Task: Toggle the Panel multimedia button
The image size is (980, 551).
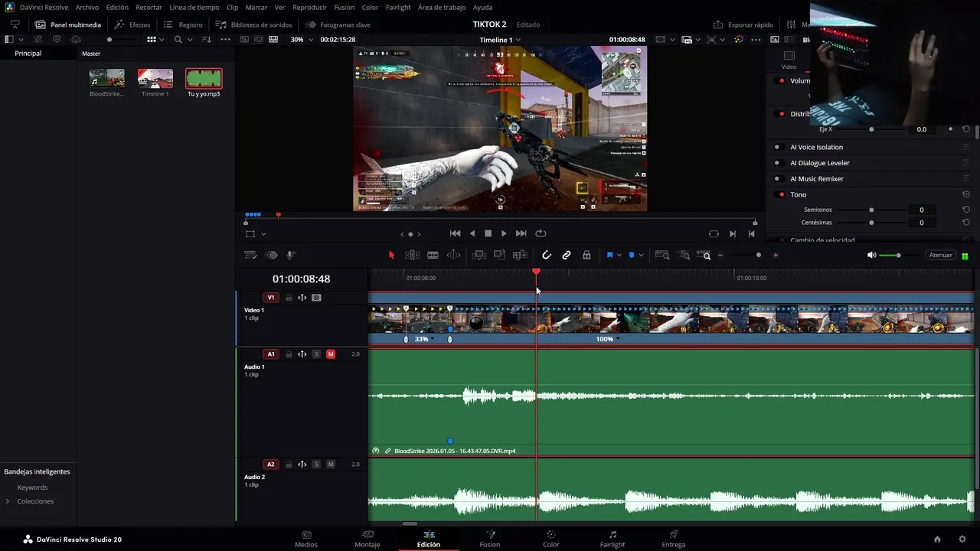Action: (68, 24)
